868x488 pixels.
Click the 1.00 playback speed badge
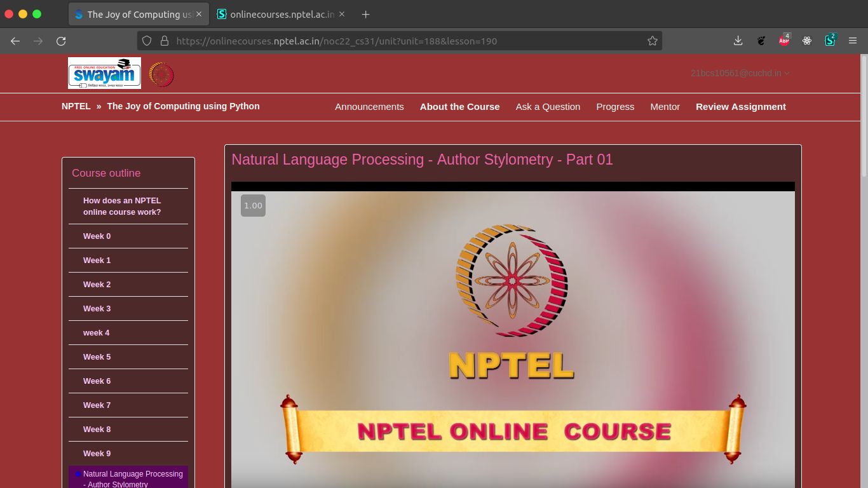click(x=253, y=205)
